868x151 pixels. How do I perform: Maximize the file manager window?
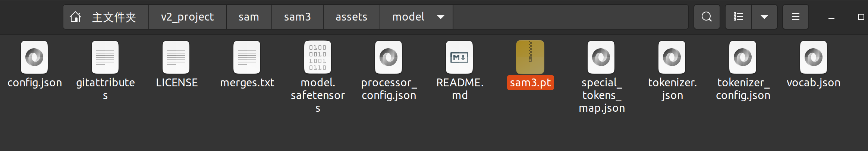[x=861, y=17]
